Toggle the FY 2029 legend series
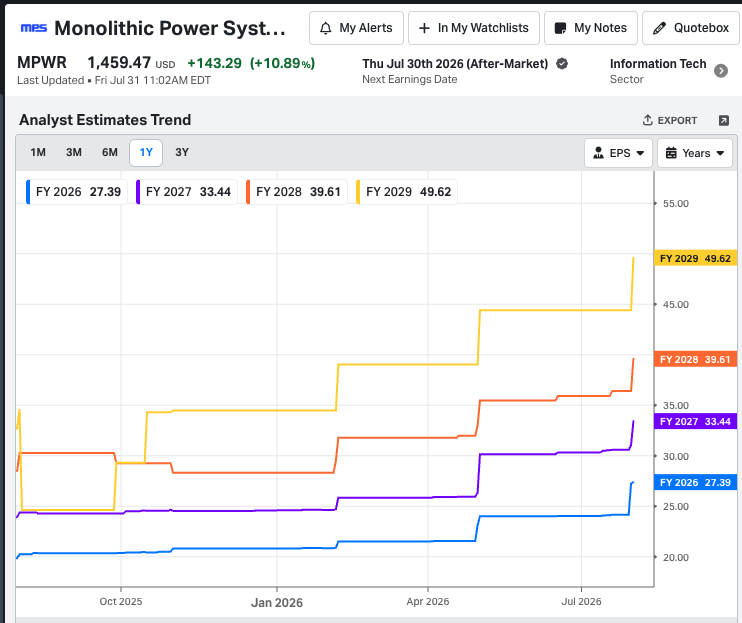Screen dimensions: 742x623 (x=407, y=192)
